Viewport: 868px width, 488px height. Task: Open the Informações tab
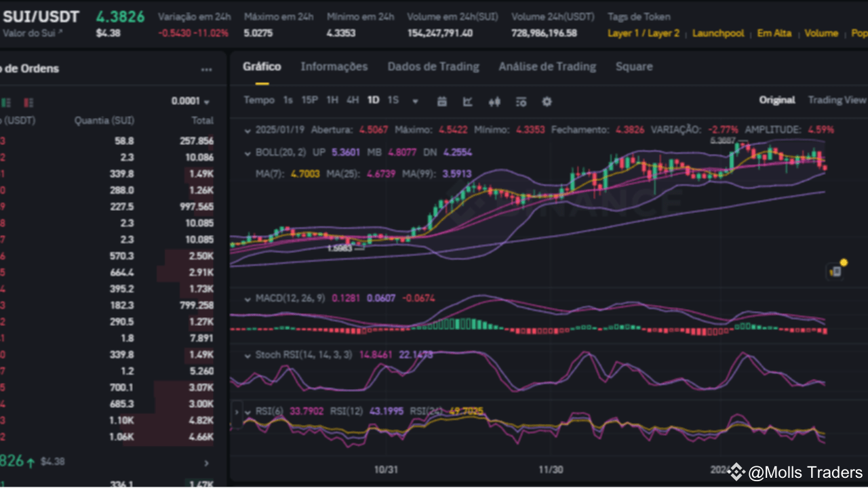coord(334,66)
